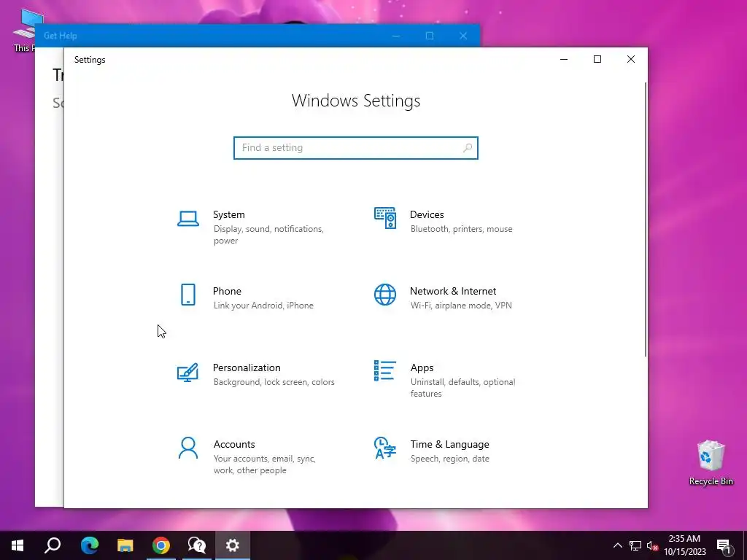The height and width of the screenshot is (560, 747).
Task: Open the Personalization paintbrush icon
Action: pos(187,372)
